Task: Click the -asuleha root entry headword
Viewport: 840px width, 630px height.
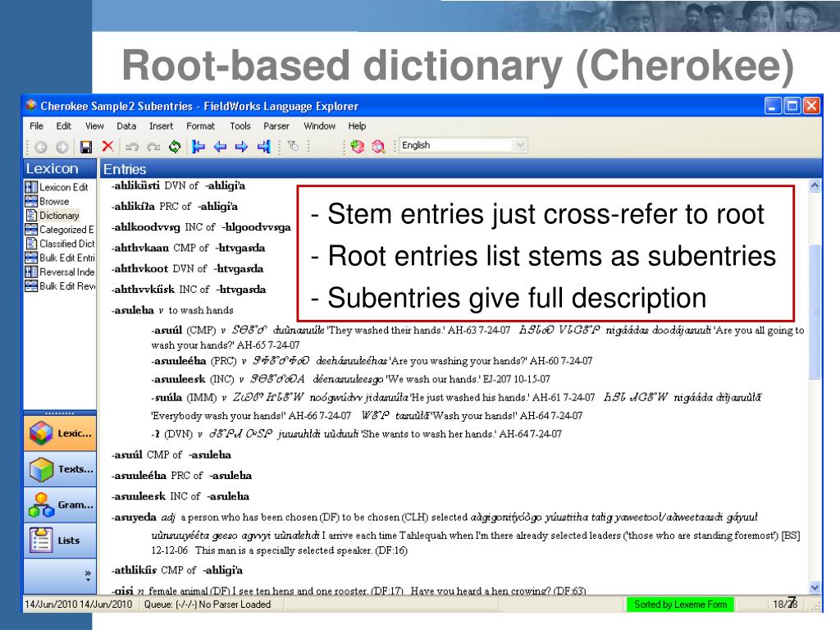Action: pyautogui.click(x=133, y=309)
